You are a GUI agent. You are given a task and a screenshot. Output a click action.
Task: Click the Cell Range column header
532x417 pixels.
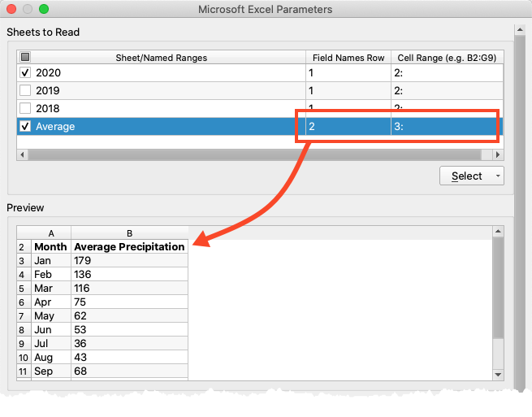(x=446, y=57)
